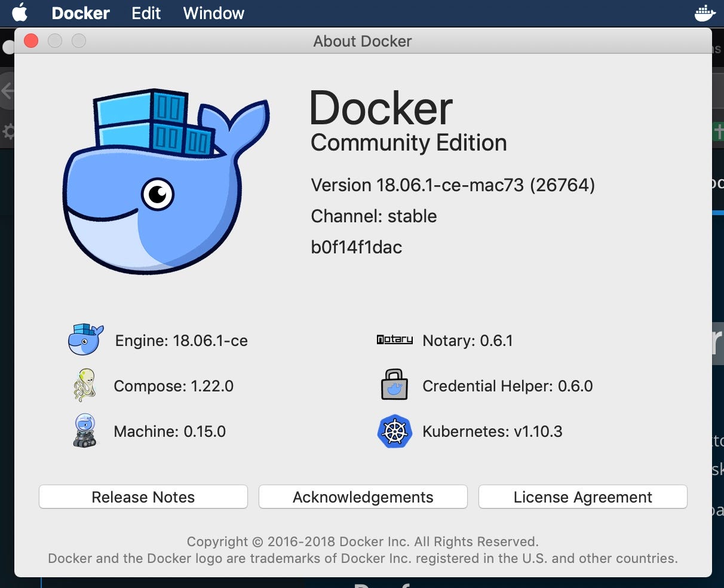Click the About Docker window title
This screenshot has width=724, height=588.
363,41
